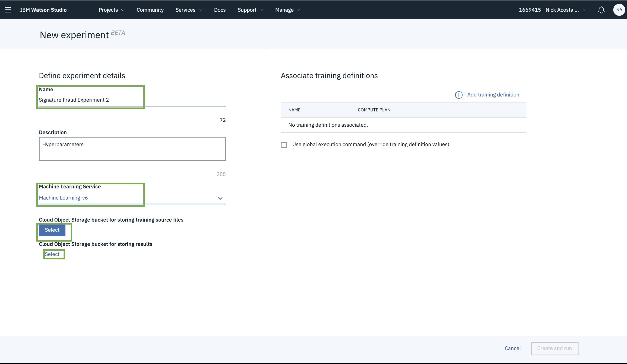Click the Machine Learning Service chevron arrow
The image size is (627, 364).
[x=220, y=198]
